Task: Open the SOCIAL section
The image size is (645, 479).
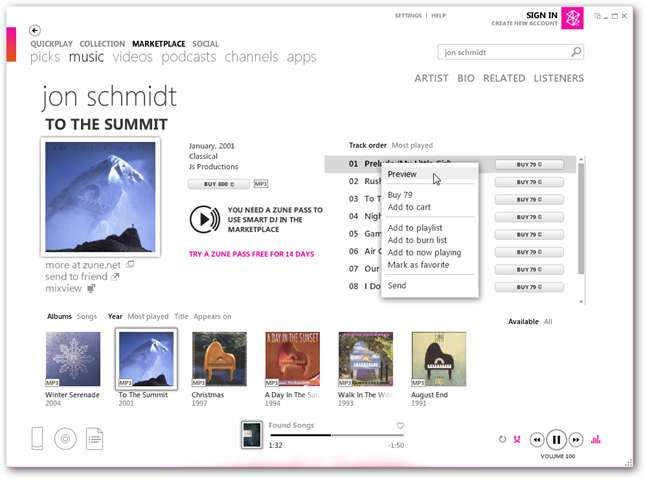Action: point(206,44)
